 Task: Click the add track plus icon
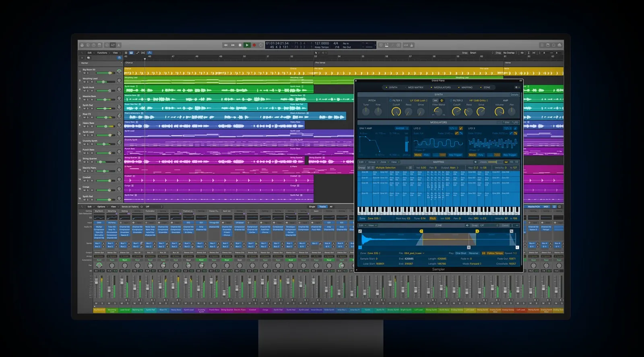pyautogui.click(x=82, y=58)
